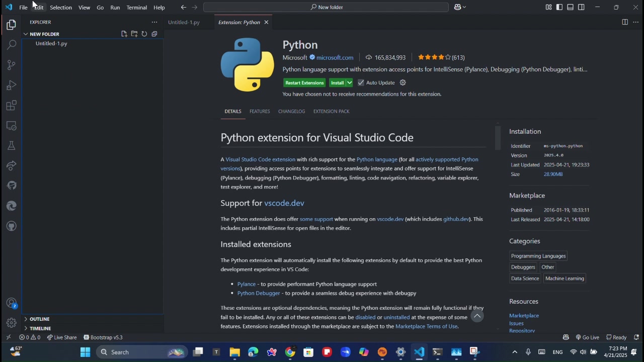Open the Terminal menu
Screen dimensions: 644x362
point(136,8)
